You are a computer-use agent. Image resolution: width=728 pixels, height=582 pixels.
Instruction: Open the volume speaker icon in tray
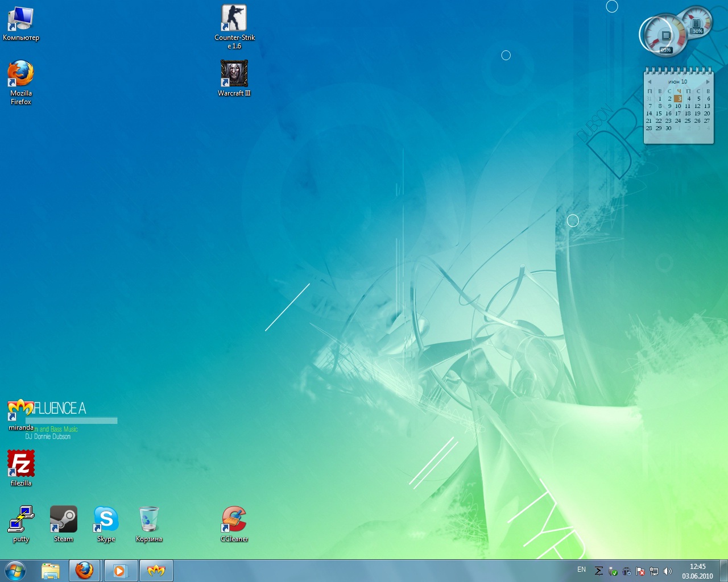pos(668,571)
